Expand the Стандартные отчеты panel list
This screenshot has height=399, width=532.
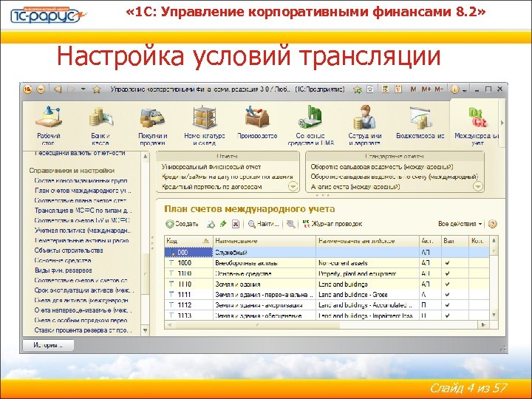[x=478, y=186]
